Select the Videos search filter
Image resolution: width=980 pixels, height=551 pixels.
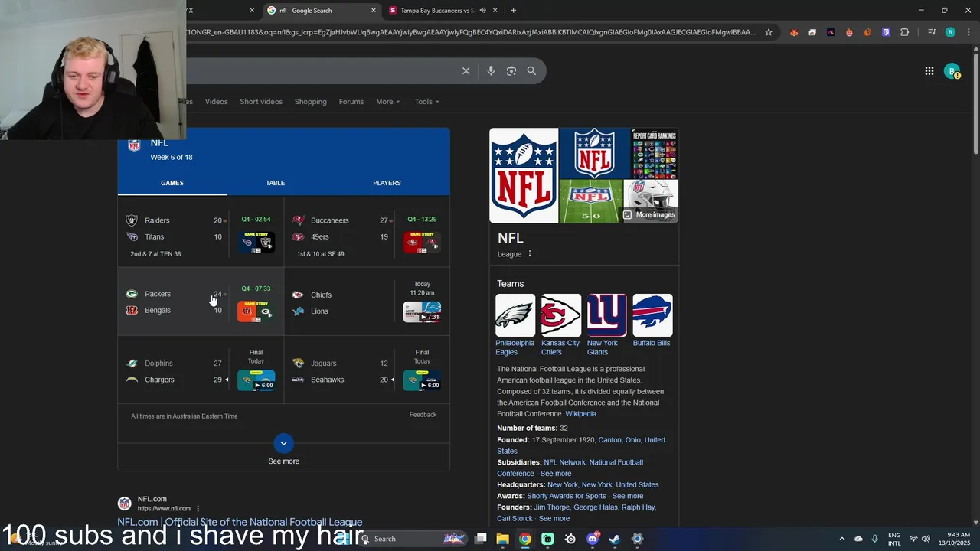point(216,102)
